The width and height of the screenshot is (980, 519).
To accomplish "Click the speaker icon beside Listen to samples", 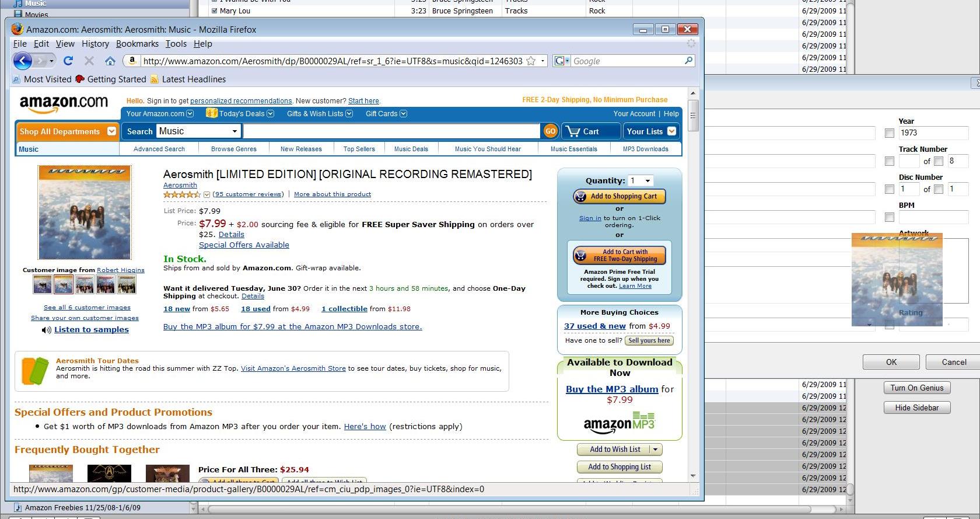I will click(47, 330).
